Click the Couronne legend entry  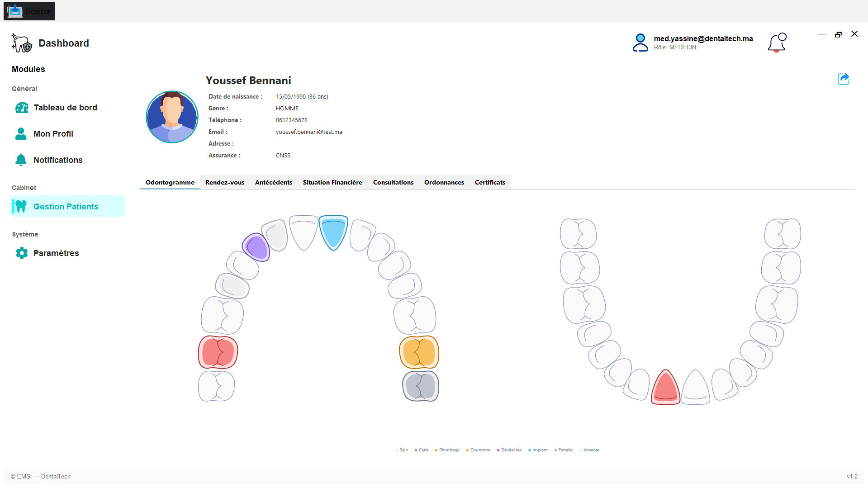478,450
